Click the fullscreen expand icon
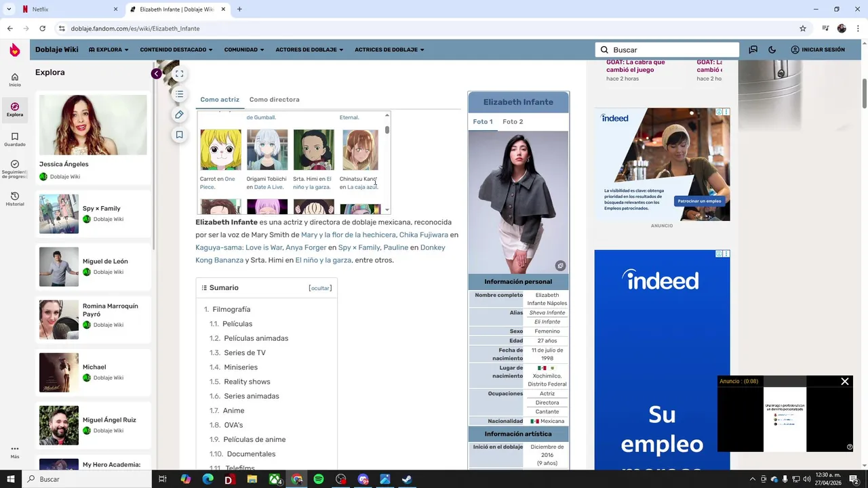 (x=179, y=74)
